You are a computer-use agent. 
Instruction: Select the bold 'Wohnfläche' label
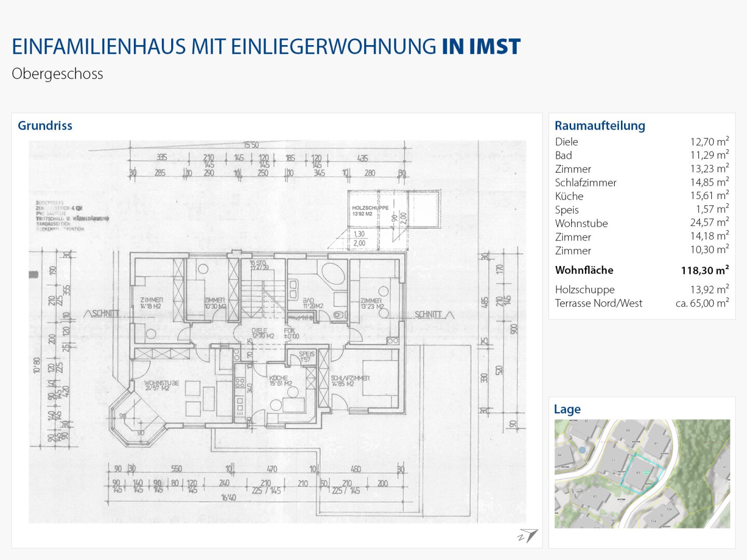[584, 270]
